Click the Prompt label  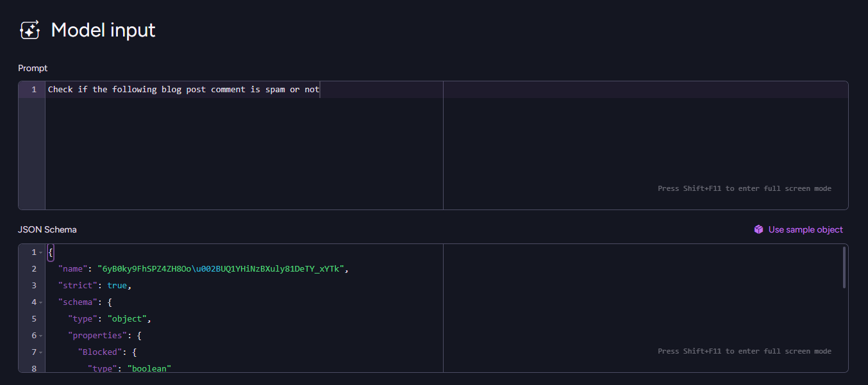(x=33, y=69)
